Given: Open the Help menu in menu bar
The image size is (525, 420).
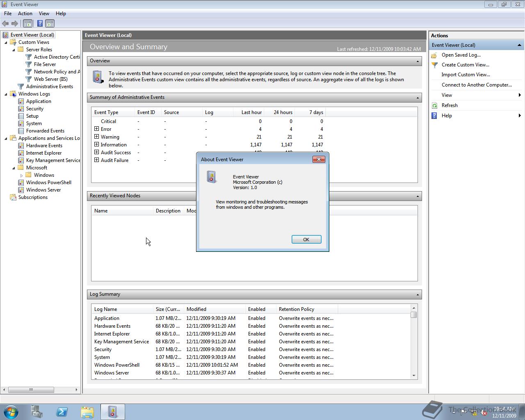Looking at the screenshot, I should click(x=61, y=14).
